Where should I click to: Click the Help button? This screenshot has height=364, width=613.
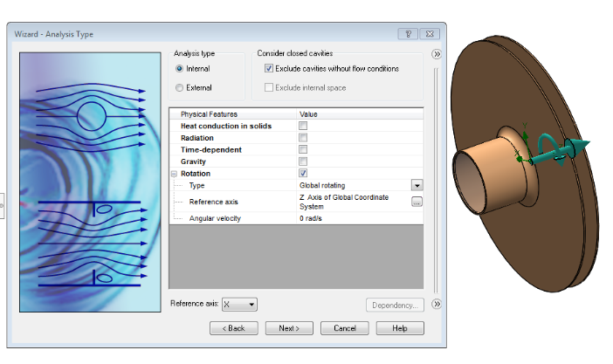[x=400, y=328]
